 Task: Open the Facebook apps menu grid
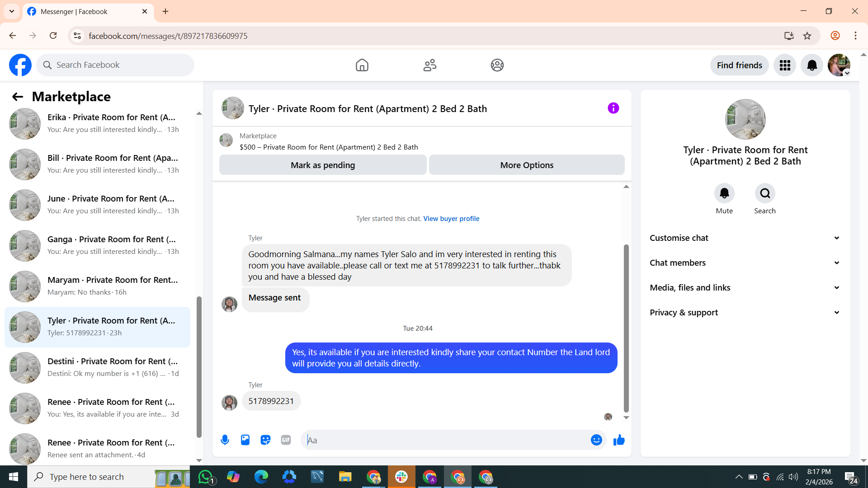tap(785, 66)
